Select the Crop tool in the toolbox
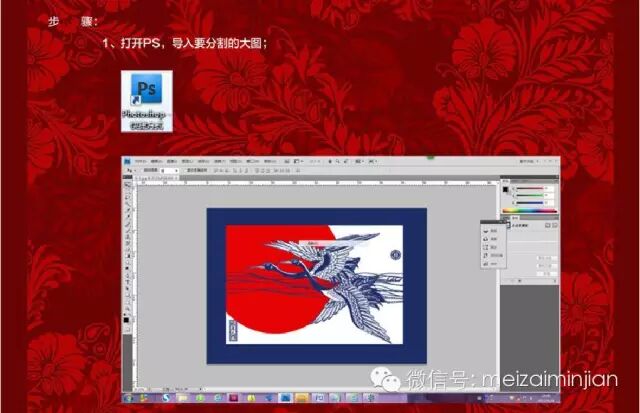The image size is (640, 413). click(127, 209)
